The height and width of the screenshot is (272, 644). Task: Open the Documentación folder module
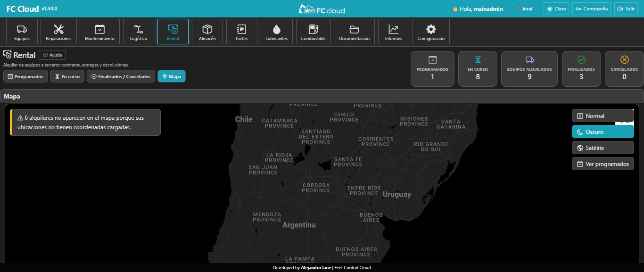(354, 32)
